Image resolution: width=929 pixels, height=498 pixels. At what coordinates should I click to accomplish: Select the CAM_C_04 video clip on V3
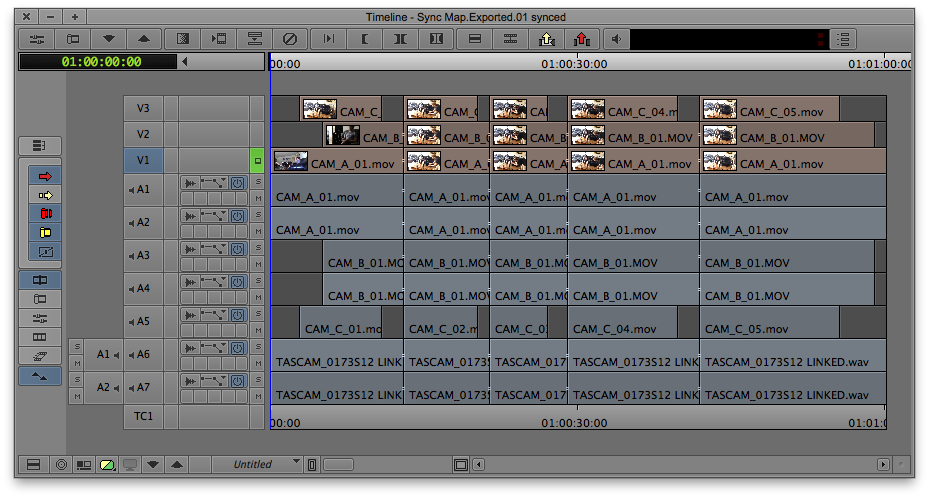[623, 109]
